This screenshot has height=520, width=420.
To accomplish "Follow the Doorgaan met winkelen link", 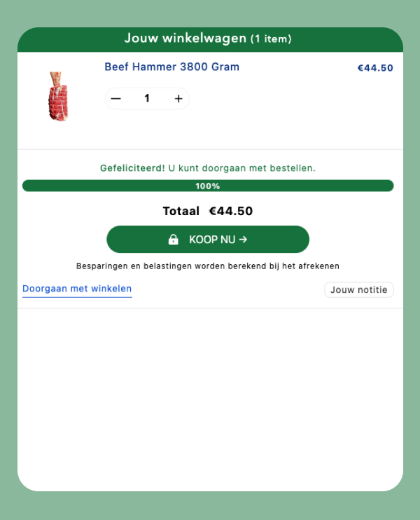I will 77,289.
